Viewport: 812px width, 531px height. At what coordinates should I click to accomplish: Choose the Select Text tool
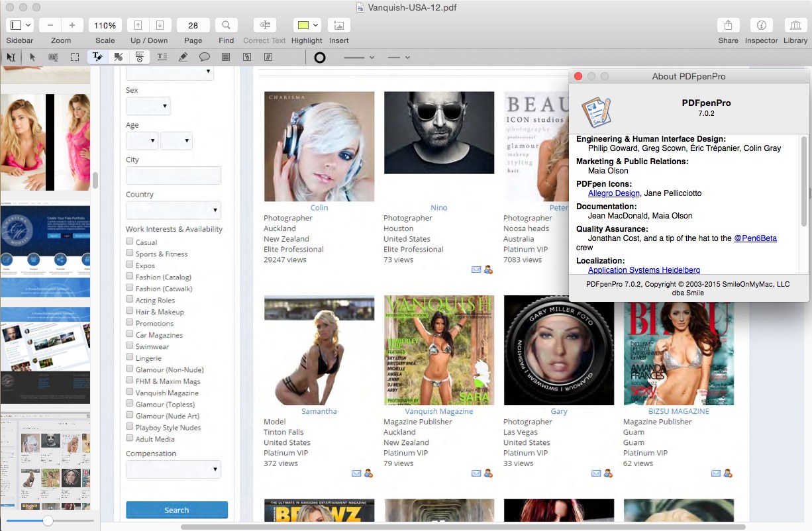click(x=53, y=57)
